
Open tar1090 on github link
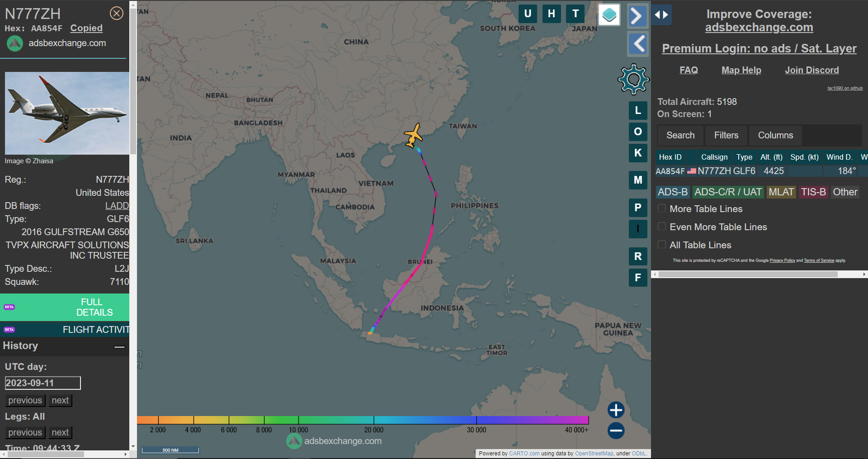point(845,88)
